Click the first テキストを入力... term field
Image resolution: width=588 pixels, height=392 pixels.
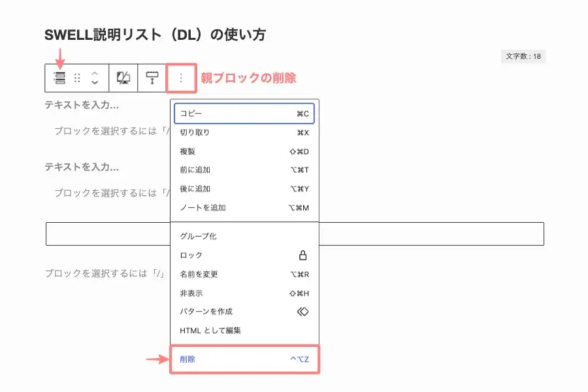82,105
